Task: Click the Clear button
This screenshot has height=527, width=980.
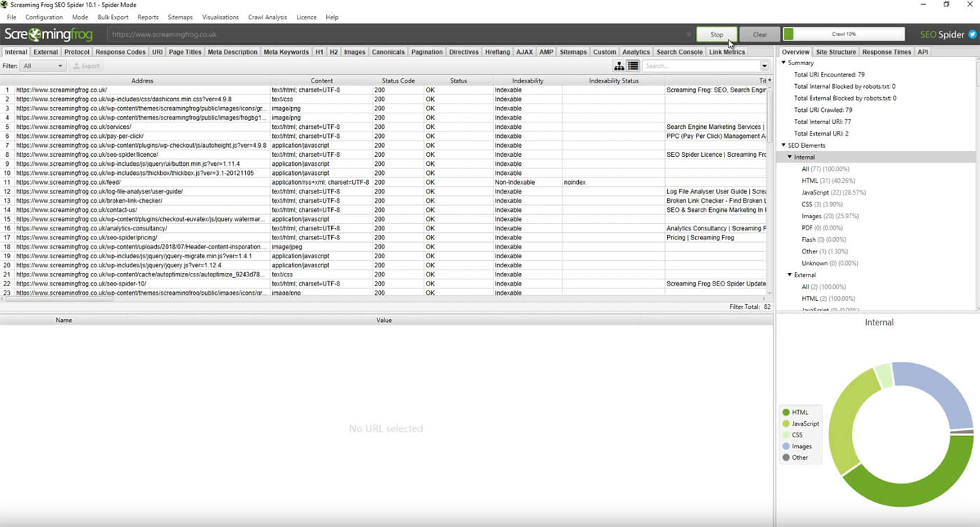Action: pos(759,34)
